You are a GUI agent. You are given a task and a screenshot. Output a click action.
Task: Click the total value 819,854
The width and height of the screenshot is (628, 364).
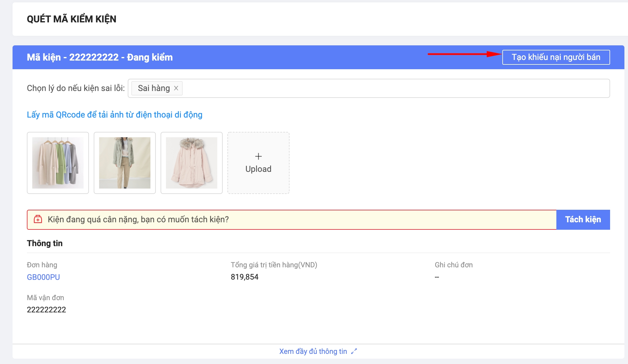[x=244, y=277]
